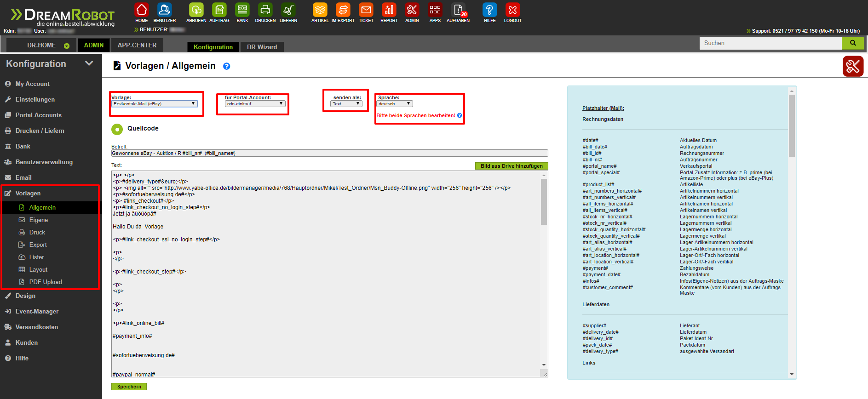
Task: Switch to the APP-CENTER tab
Action: [x=137, y=45]
